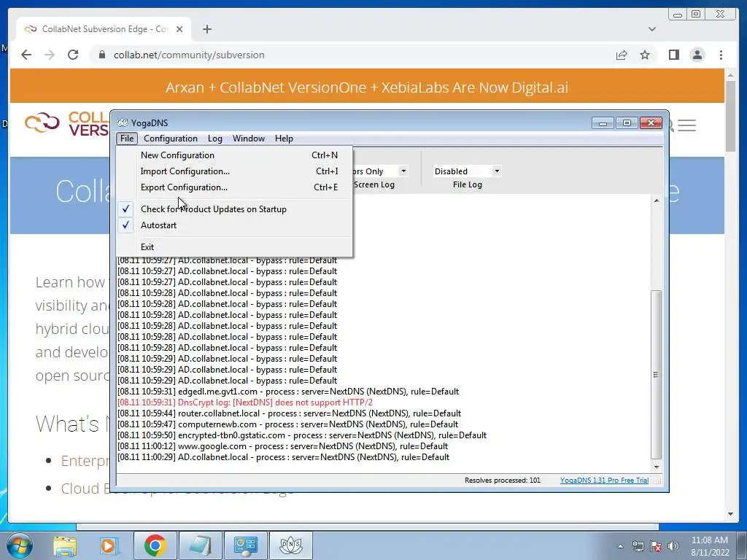Toggle the Autostart option
This screenshot has height=560, width=747.
pos(233,225)
